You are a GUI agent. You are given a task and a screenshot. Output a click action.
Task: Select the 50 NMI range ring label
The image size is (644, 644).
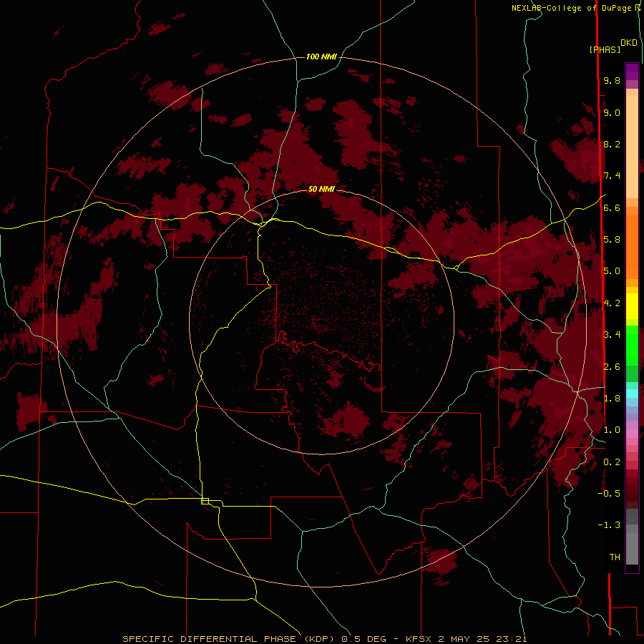[321, 189]
